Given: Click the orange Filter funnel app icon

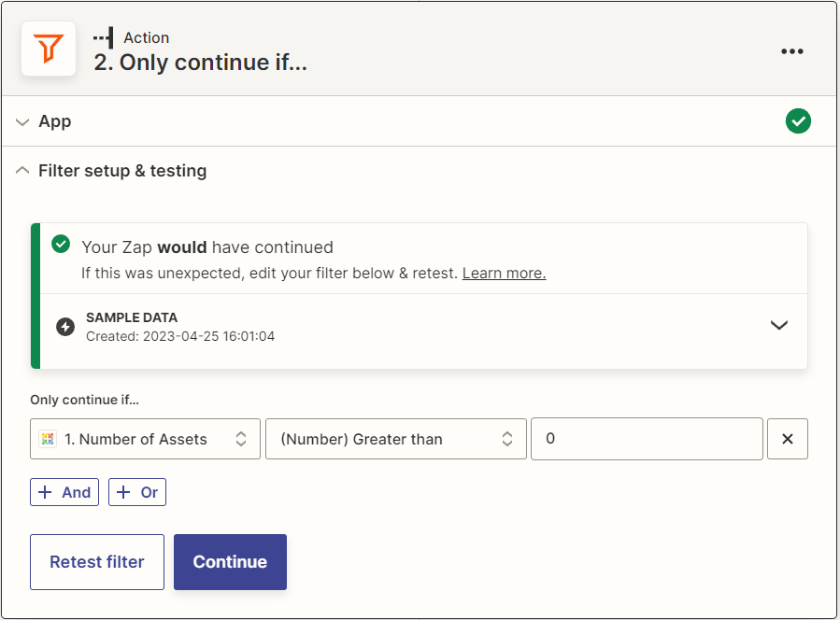Looking at the screenshot, I should point(49,49).
